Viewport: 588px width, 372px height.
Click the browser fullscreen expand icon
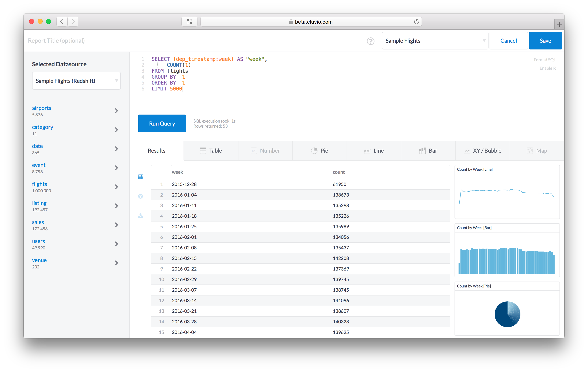tap(189, 22)
